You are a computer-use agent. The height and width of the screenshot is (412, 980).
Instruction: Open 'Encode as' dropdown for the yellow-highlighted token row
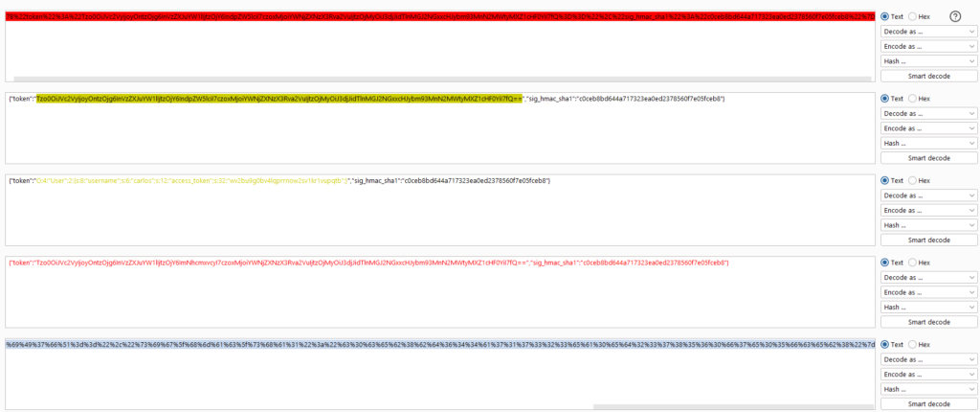coord(928,128)
